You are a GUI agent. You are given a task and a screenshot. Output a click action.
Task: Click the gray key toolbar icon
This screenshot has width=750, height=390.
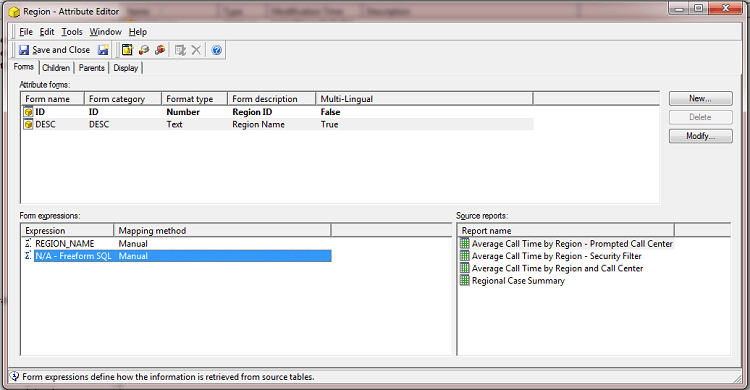(143, 50)
